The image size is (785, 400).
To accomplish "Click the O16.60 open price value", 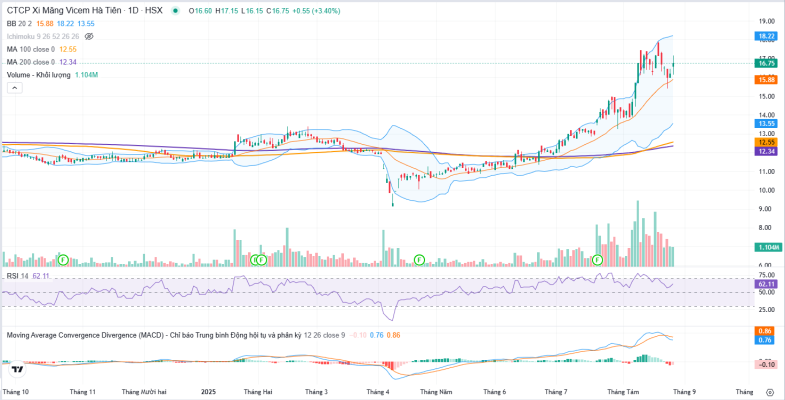I will tap(202, 11).
